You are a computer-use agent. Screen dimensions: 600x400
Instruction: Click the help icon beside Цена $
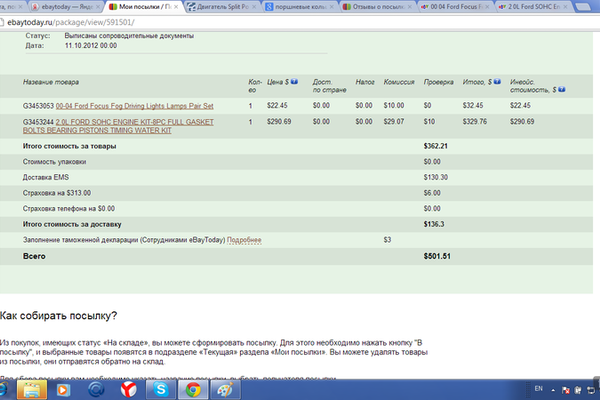294,82
